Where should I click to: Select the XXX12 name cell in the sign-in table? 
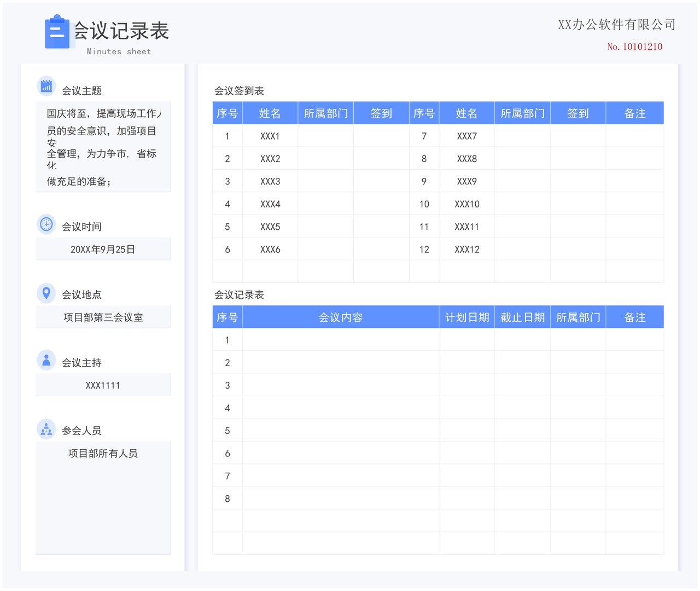(x=466, y=250)
